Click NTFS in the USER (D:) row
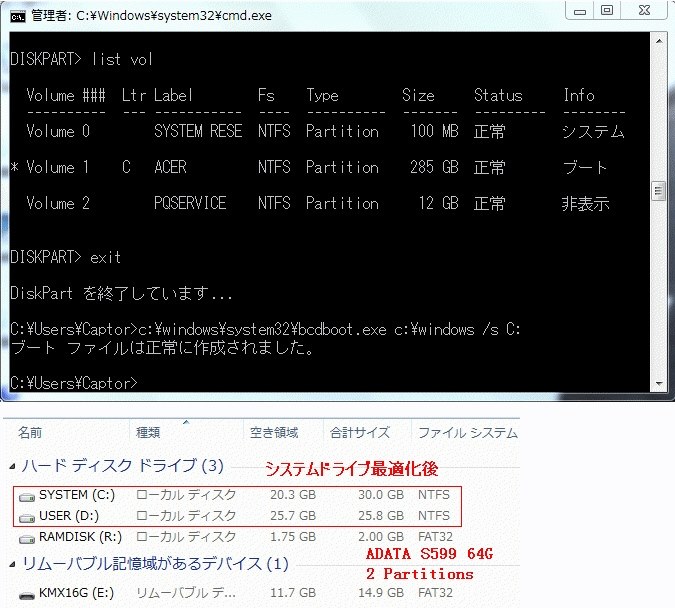675x608 pixels. 433,515
